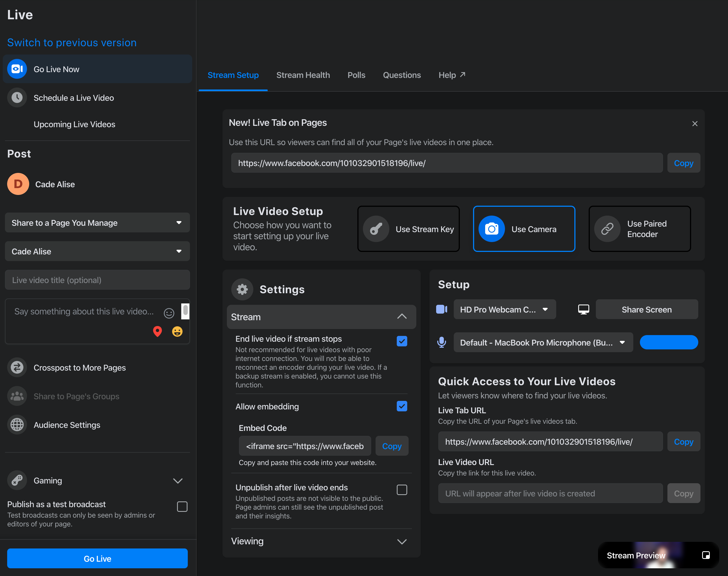Click the Embed Code iframe text field
The width and height of the screenshot is (728, 576).
tap(305, 446)
